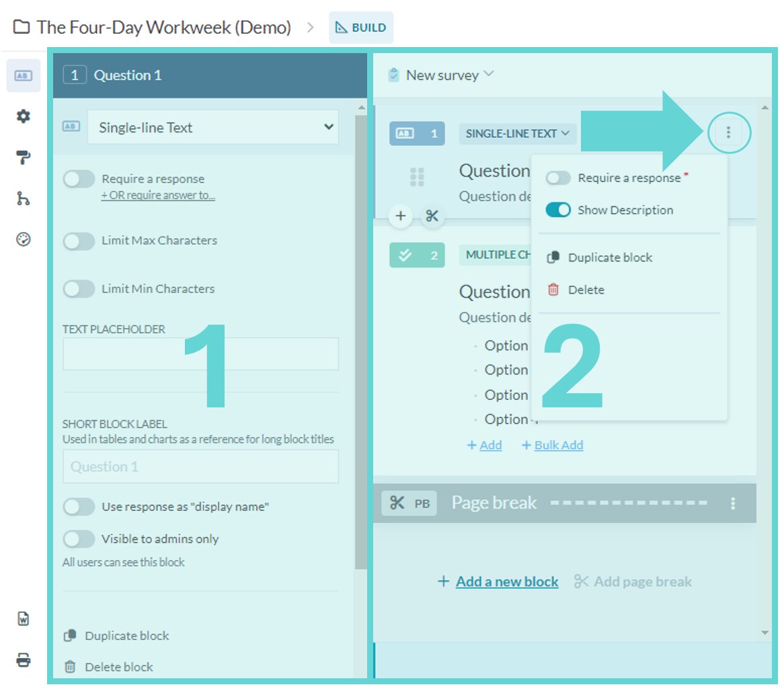Choose Delete in popup menu
This screenshot has height=689, width=784.
coord(576,290)
